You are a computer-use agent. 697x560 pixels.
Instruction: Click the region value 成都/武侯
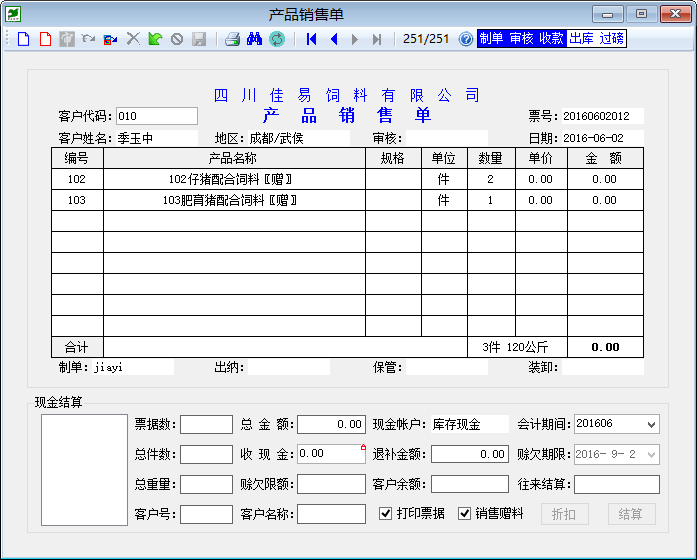pos(276,139)
